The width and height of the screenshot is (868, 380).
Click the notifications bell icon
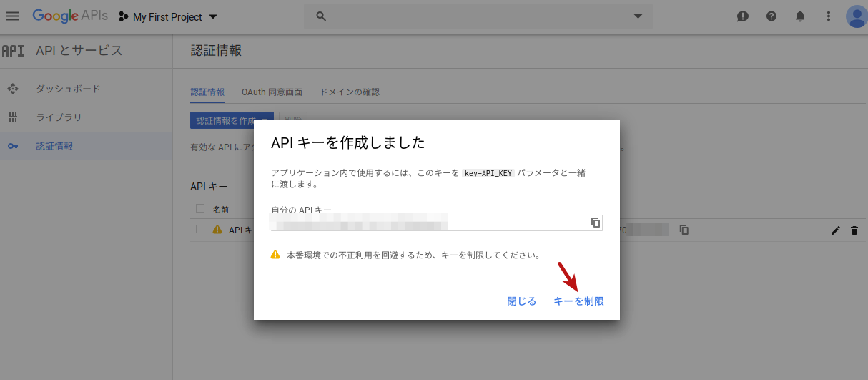[x=800, y=16]
